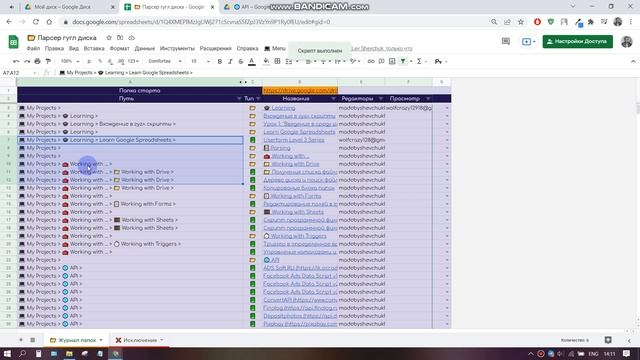The width and height of the screenshot is (640, 360).
Task: Insert a chart via toolbar
Action: (x=392, y=61)
